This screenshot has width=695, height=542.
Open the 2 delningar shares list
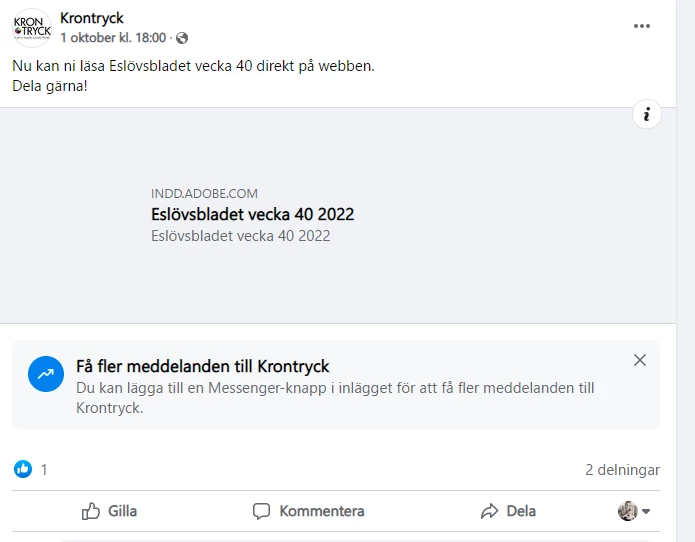point(622,470)
